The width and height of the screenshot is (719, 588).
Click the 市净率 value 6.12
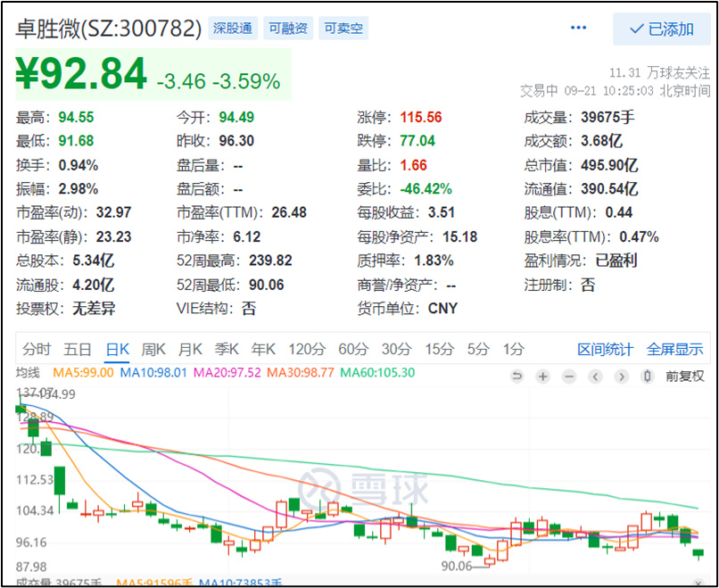[x=247, y=236]
